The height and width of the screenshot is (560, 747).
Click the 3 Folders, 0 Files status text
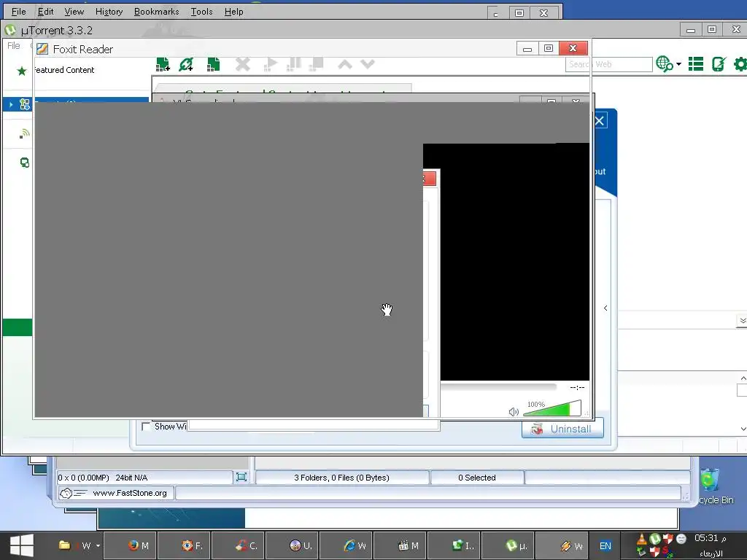point(341,478)
